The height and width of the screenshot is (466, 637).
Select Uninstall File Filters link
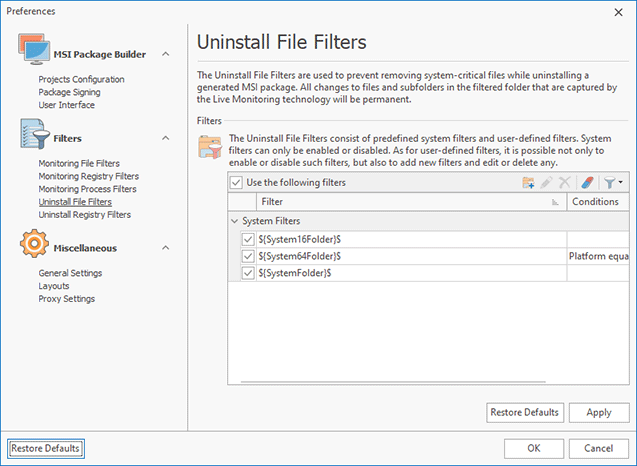75,202
